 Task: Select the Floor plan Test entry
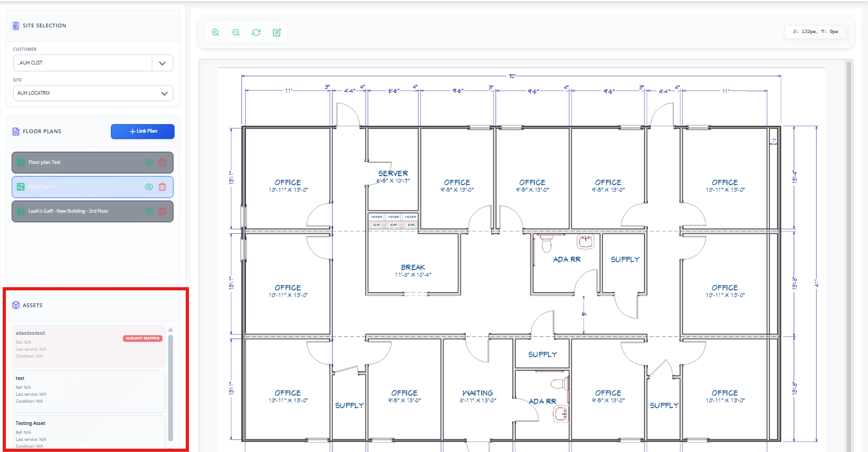point(92,162)
